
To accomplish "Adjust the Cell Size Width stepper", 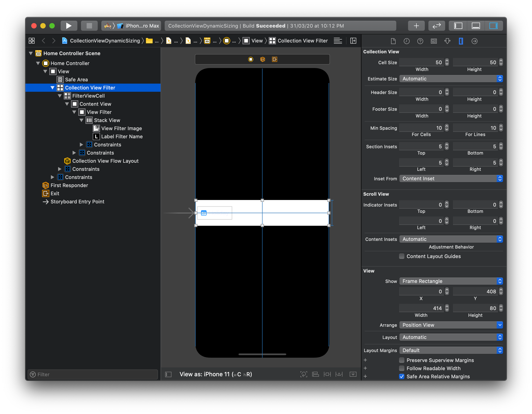I will click(447, 63).
